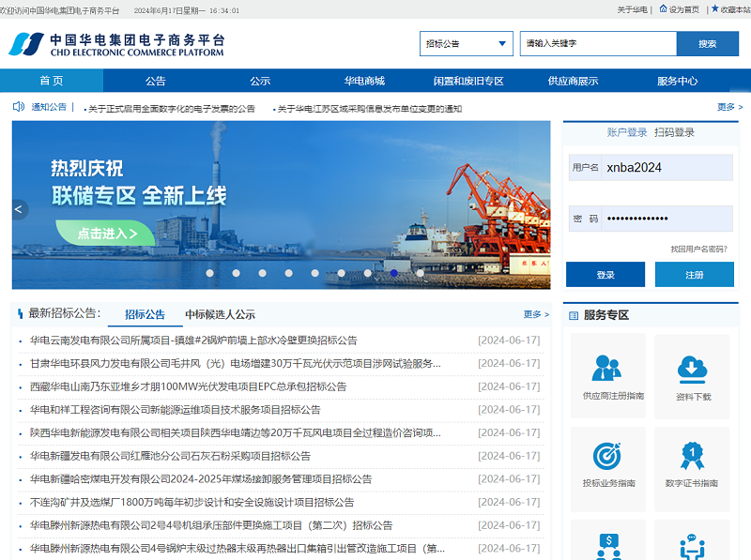751x560 pixels.
Task: Open 陕西华电新能源发电 announcement
Action: (236, 433)
